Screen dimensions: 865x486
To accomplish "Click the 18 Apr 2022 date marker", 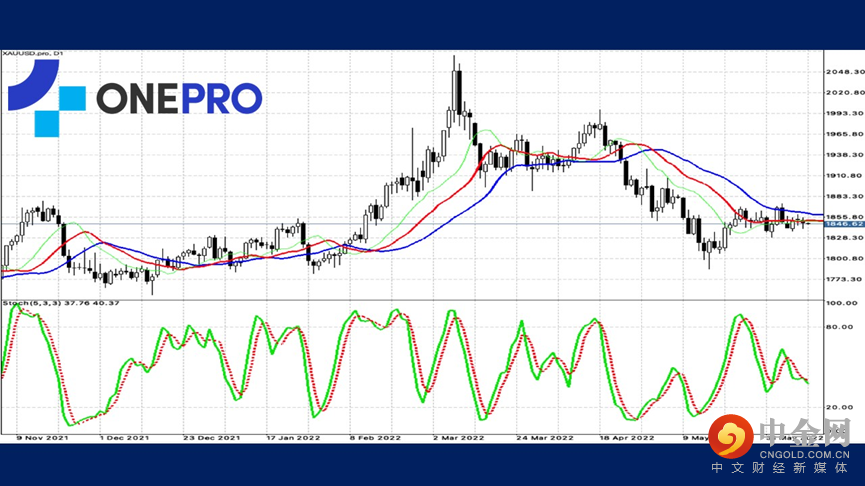I will [x=627, y=437].
